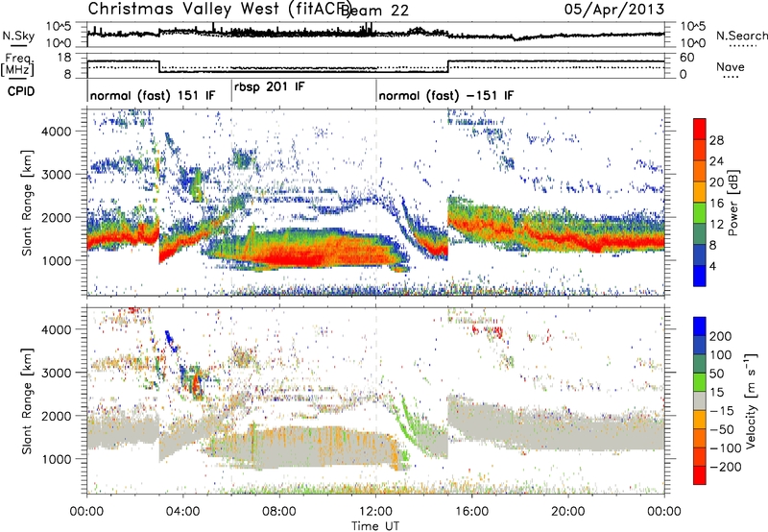Click the 'Beam 22' label
This screenshot has height=532, width=768.
pos(374,11)
